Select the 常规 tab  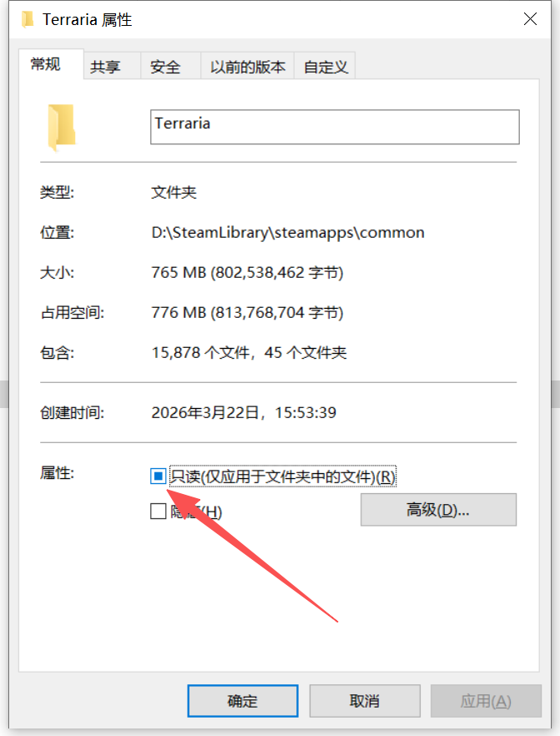pyautogui.click(x=46, y=64)
